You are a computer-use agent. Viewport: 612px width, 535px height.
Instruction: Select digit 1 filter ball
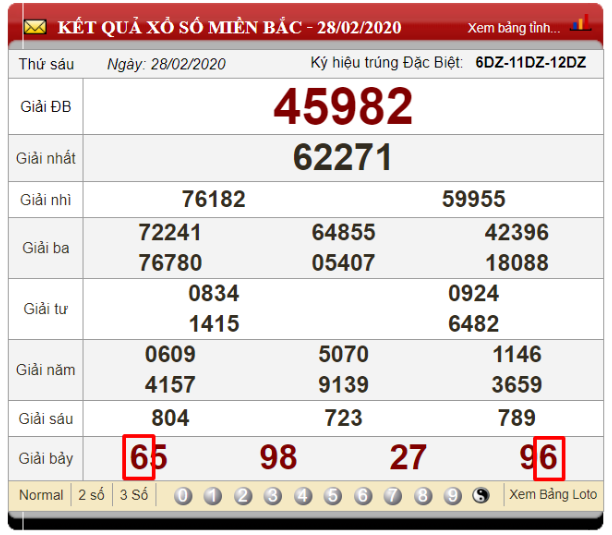click(213, 496)
